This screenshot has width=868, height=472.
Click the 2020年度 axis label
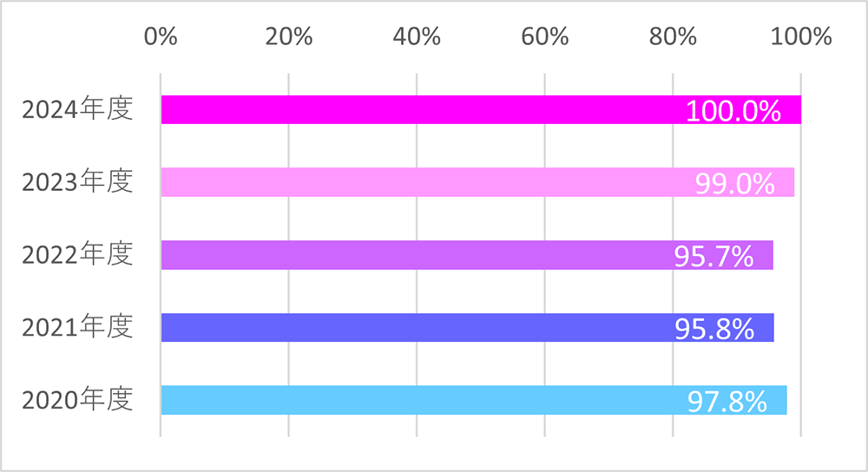76,400
